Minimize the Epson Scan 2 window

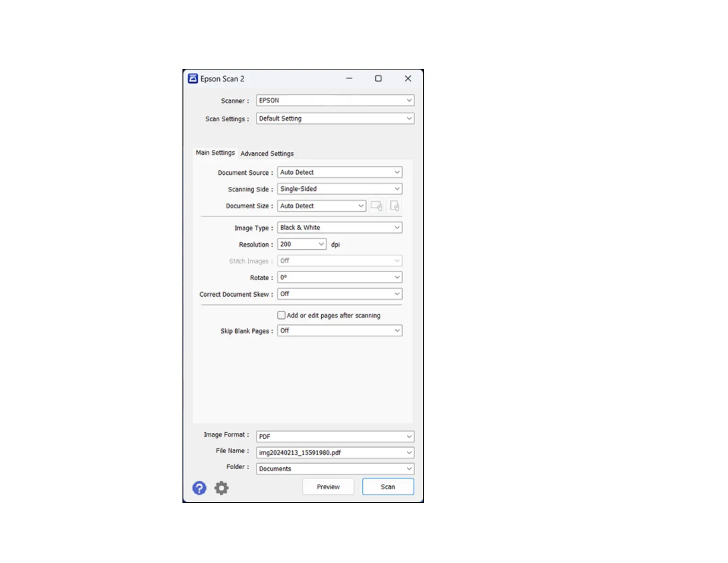coord(349,79)
